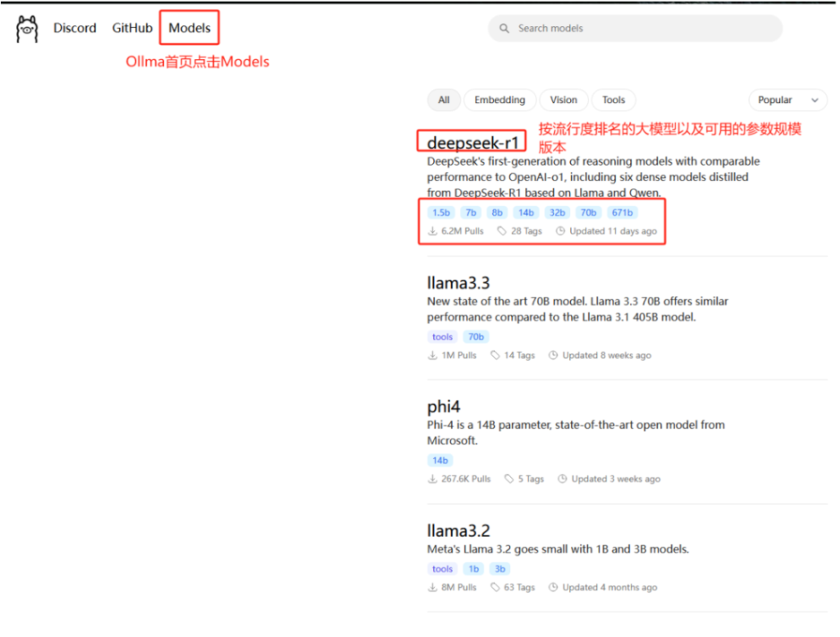Click the '8M Pulls' count
Screen dimensions: 840x637
point(459,588)
